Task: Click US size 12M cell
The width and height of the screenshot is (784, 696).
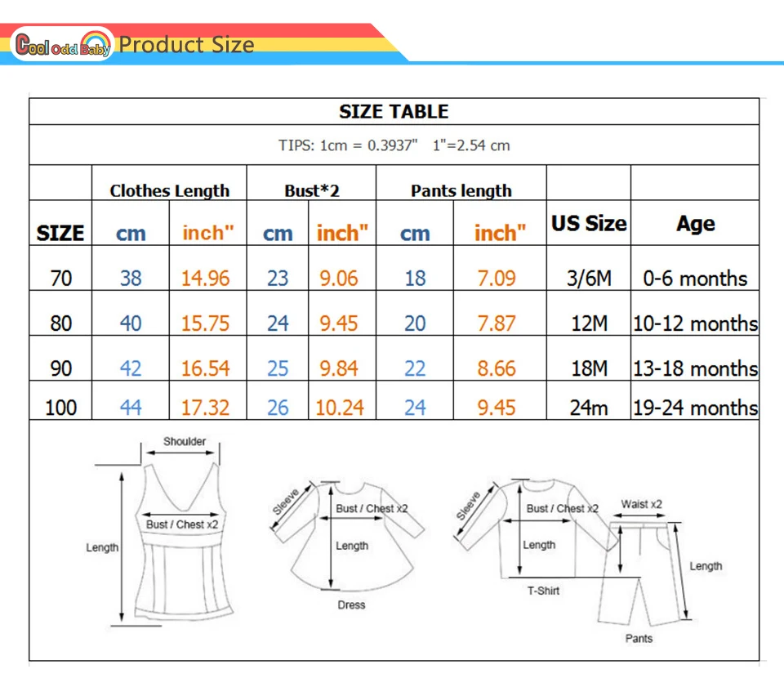Action: click(589, 323)
